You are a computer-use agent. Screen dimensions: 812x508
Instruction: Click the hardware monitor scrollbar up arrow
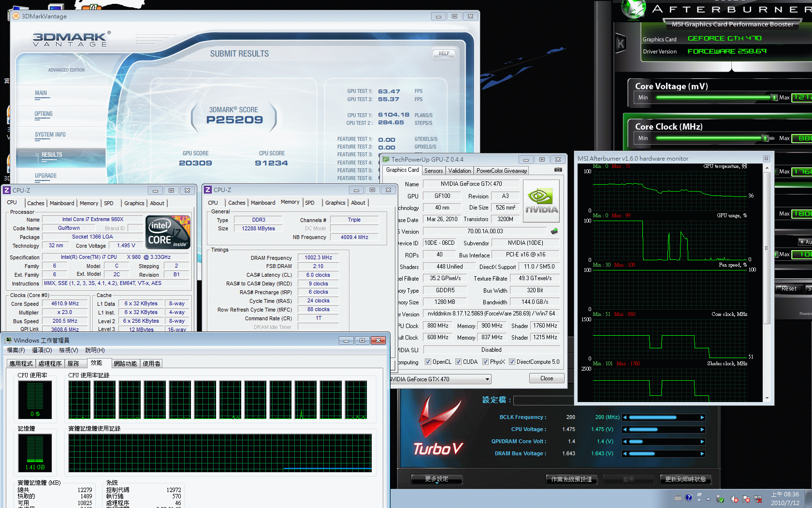[767, 167]
